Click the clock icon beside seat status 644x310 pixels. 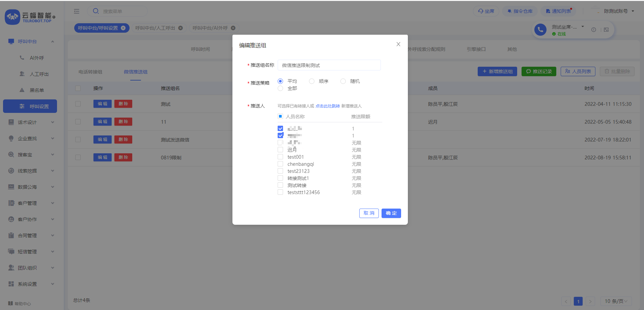[594, 30]
